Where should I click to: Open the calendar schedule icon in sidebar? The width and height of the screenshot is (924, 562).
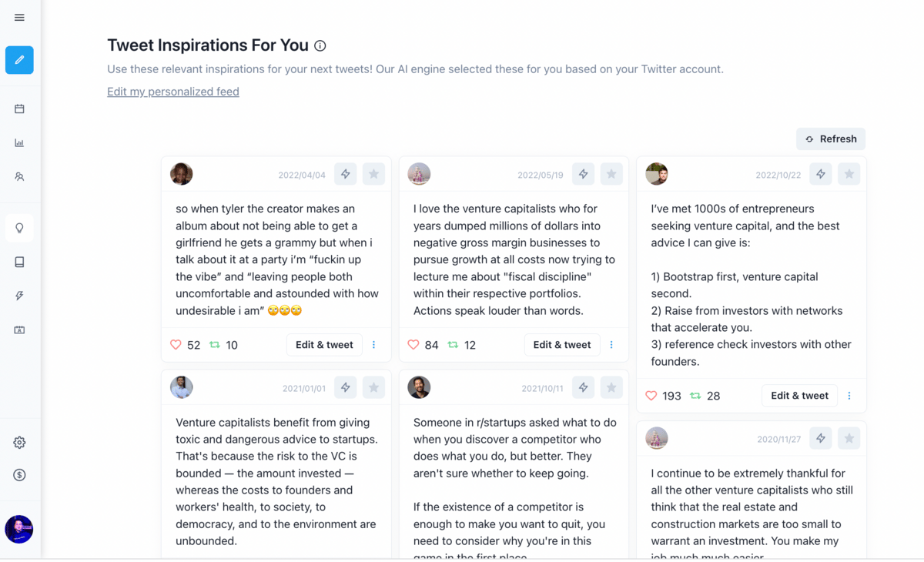coord(19,109)
